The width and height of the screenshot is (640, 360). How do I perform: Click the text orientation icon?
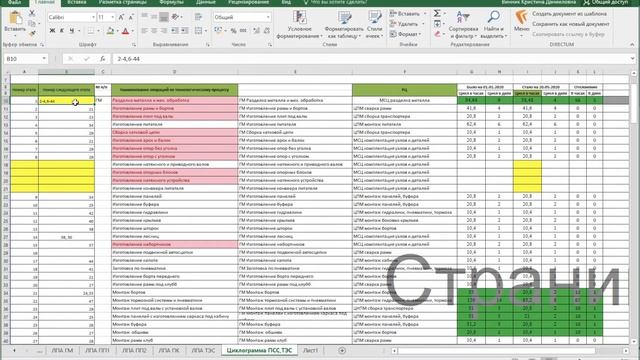(176, 17)
